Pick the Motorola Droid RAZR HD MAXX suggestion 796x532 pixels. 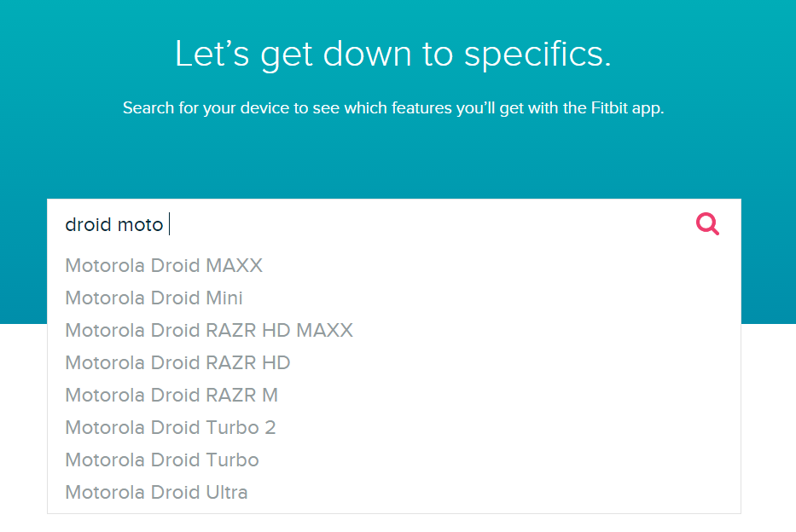tap(209, 331)
